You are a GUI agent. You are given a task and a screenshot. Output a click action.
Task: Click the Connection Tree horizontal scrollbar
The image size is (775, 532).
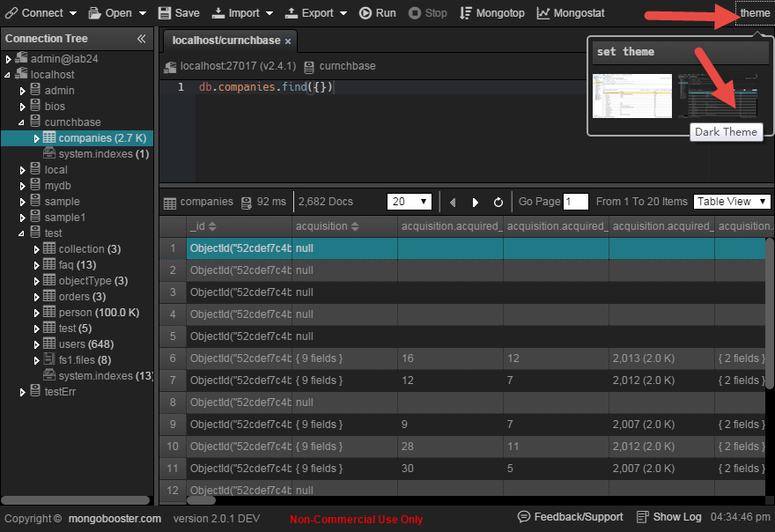[x=76, y=500]
